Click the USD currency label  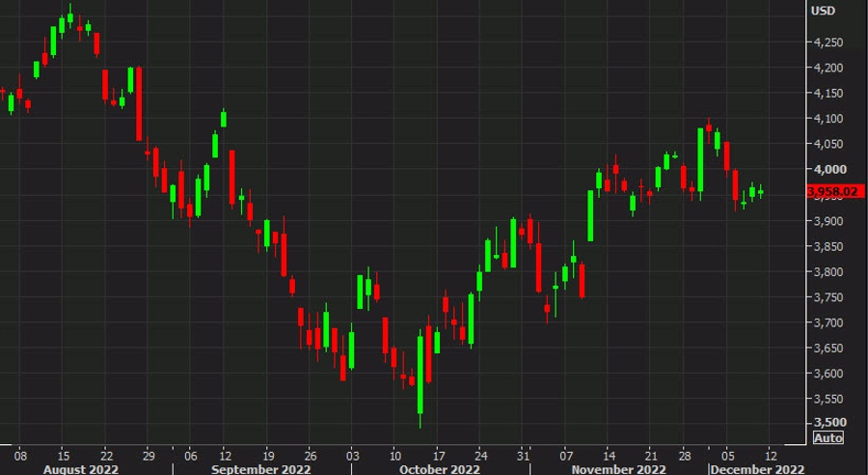pos(823,11)
